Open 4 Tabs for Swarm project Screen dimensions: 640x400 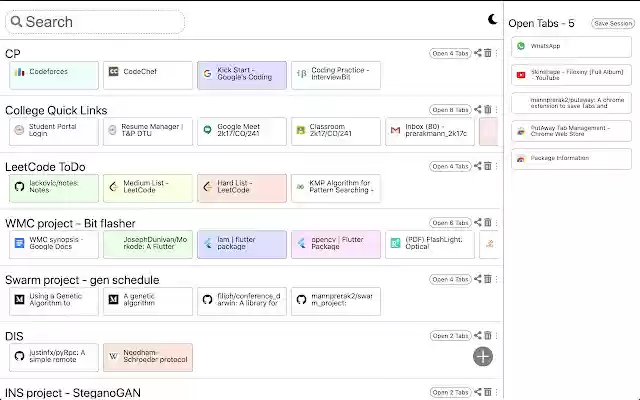[x=450, y=280]
